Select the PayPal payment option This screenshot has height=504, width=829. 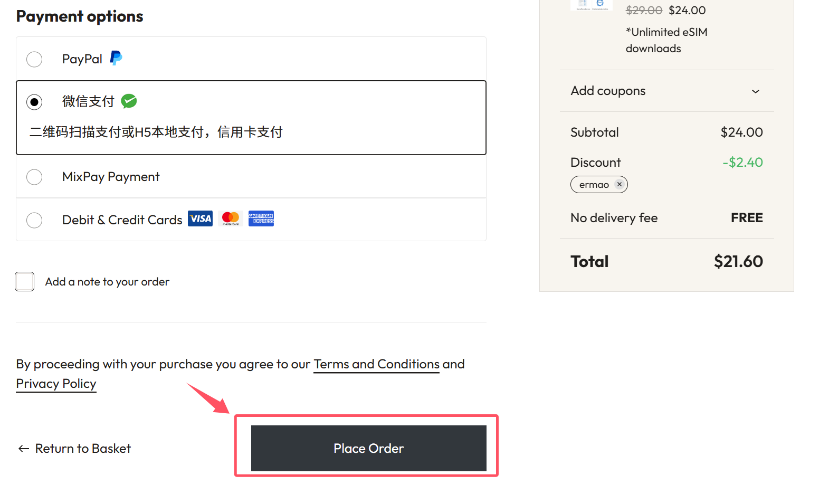coord(34,59)
